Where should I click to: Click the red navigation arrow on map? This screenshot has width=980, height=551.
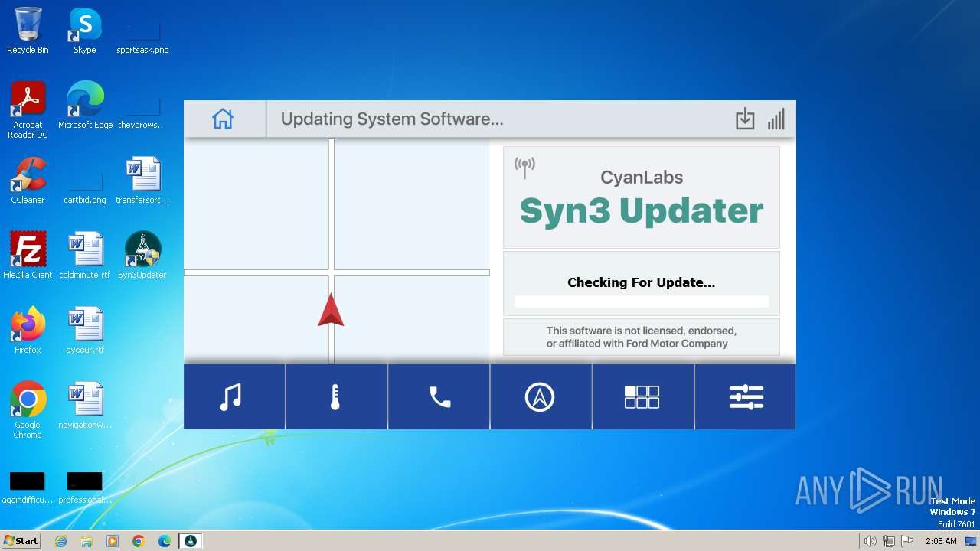coord(331,310)
